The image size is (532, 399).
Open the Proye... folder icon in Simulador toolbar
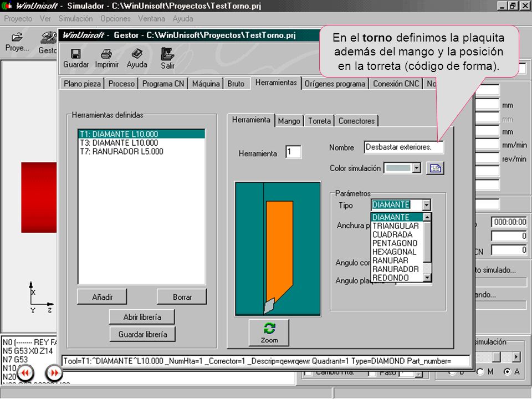(x=17, y=37)
